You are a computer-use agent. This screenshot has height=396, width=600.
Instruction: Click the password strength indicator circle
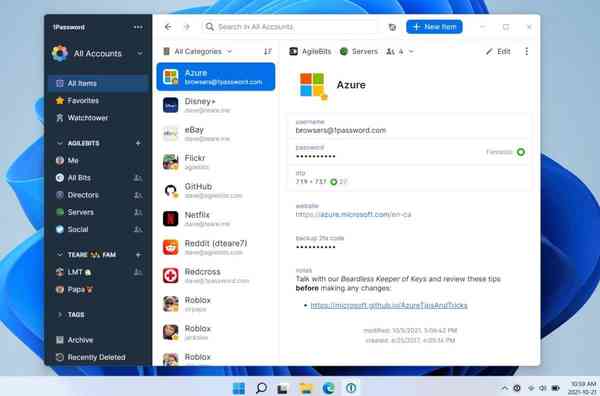click(520, 152)
